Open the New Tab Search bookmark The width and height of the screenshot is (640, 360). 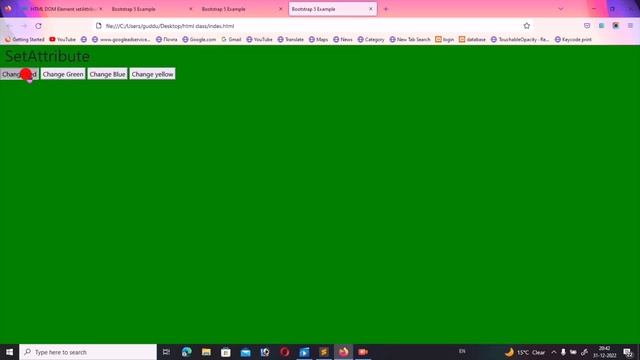click(410, 40)
